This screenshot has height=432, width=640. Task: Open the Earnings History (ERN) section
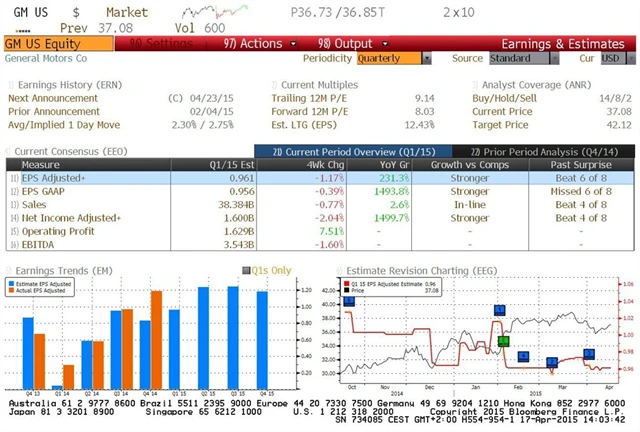tap(58, 84)
